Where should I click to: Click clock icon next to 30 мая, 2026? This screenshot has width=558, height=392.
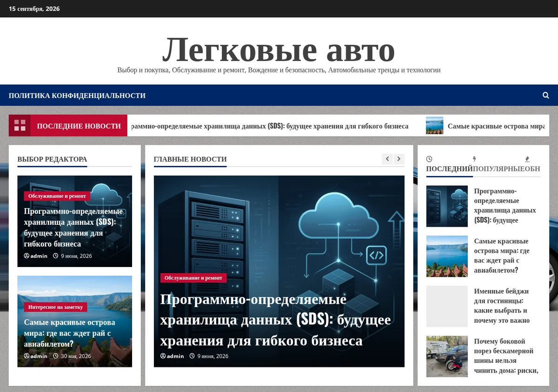point(55,356)
